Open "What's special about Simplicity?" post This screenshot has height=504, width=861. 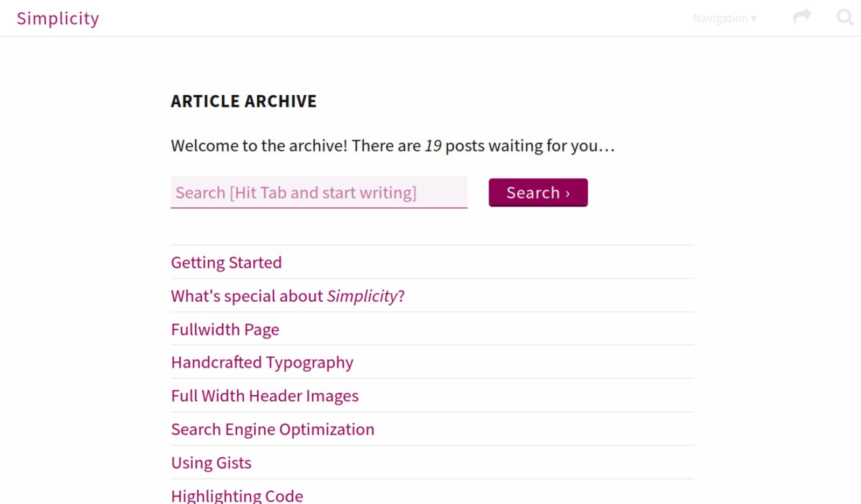(x=287, y=296)
